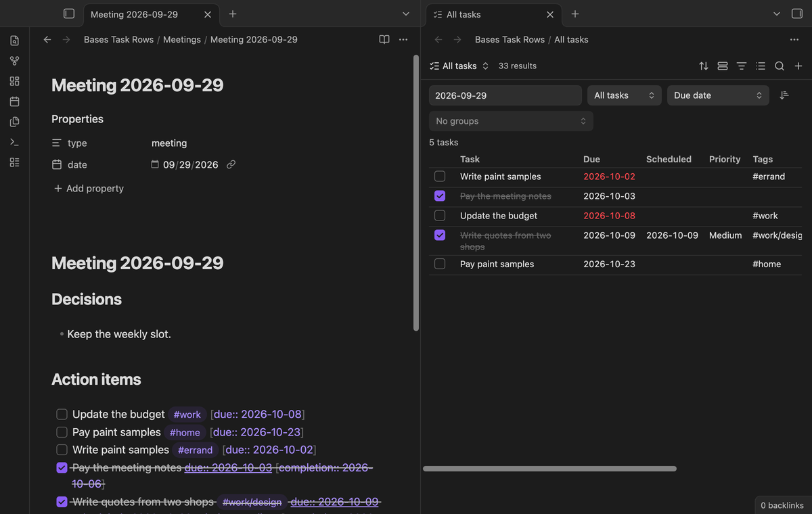Open tab list chevron in right pane
This screenshot has width=812, height=514.
tap(777, 14)
